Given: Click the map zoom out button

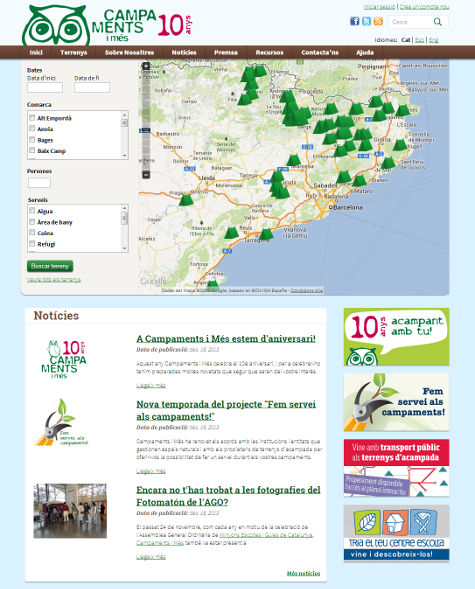Looking at the screenshot, I should coord(146,175).
